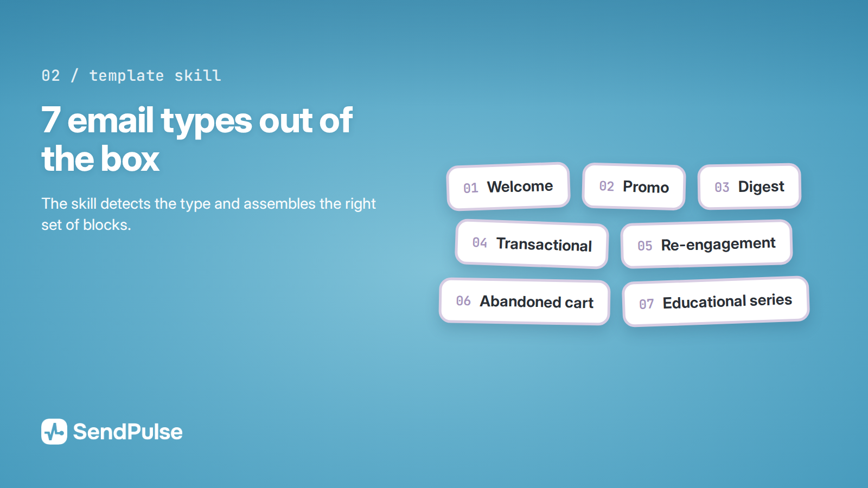Select the 02 Promo email type chip

(x=634, y=187)
